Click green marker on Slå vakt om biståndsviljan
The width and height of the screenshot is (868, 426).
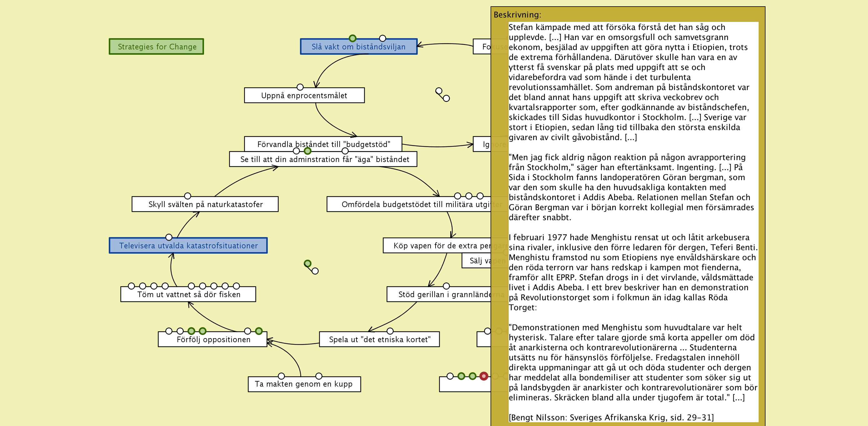click(x=352, y=38)
